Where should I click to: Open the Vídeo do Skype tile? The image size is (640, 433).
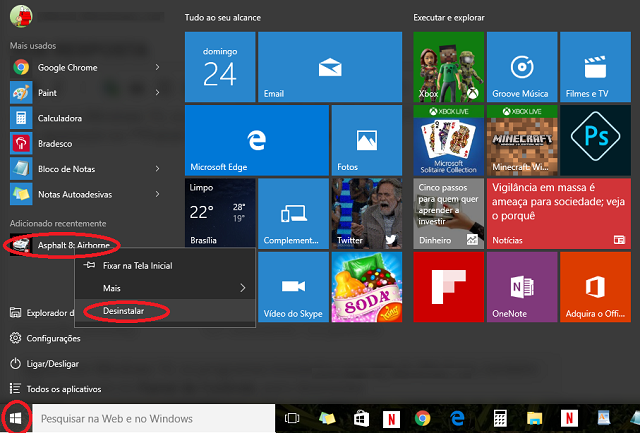coord(293,287)
